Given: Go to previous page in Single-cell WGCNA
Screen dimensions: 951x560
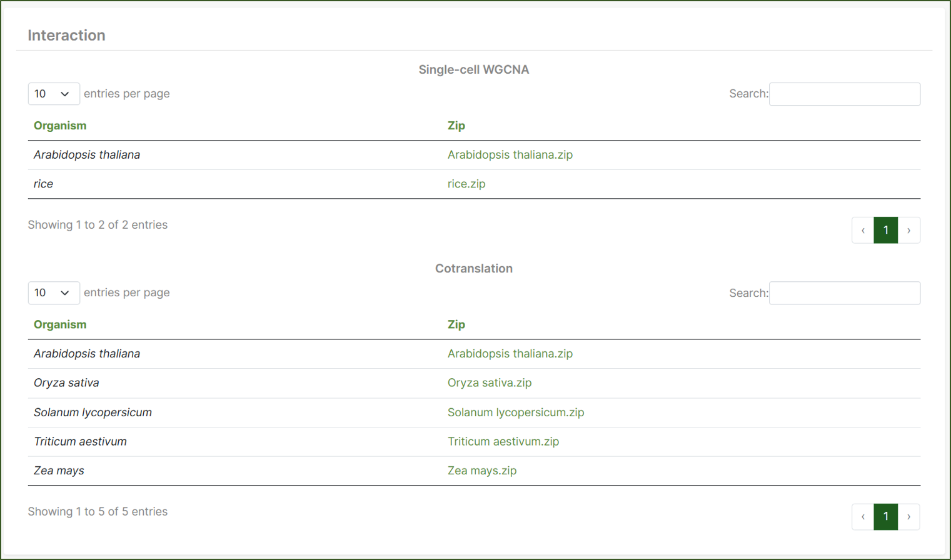Looking at the screenshot, I should [x=863, y=231].
